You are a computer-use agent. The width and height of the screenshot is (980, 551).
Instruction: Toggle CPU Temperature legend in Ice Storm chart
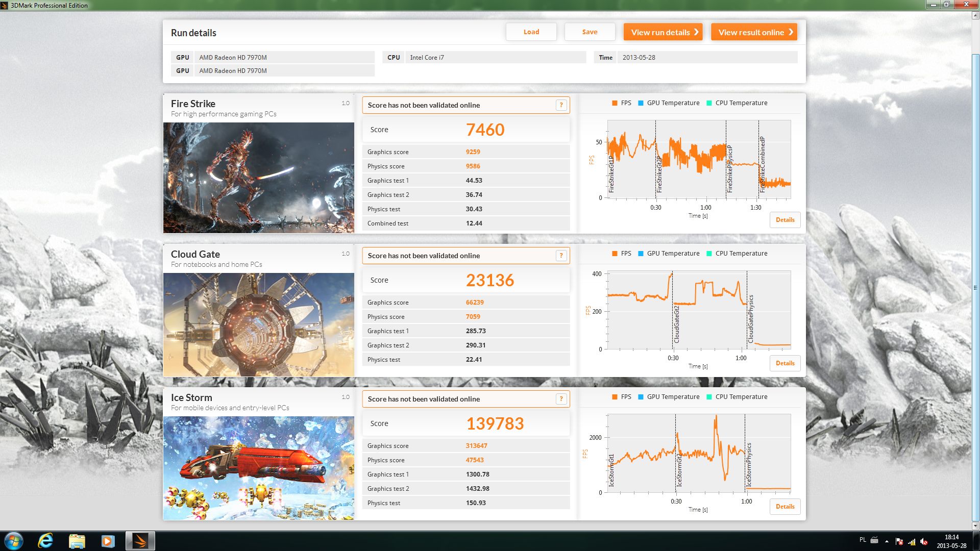tap(737, 397)
